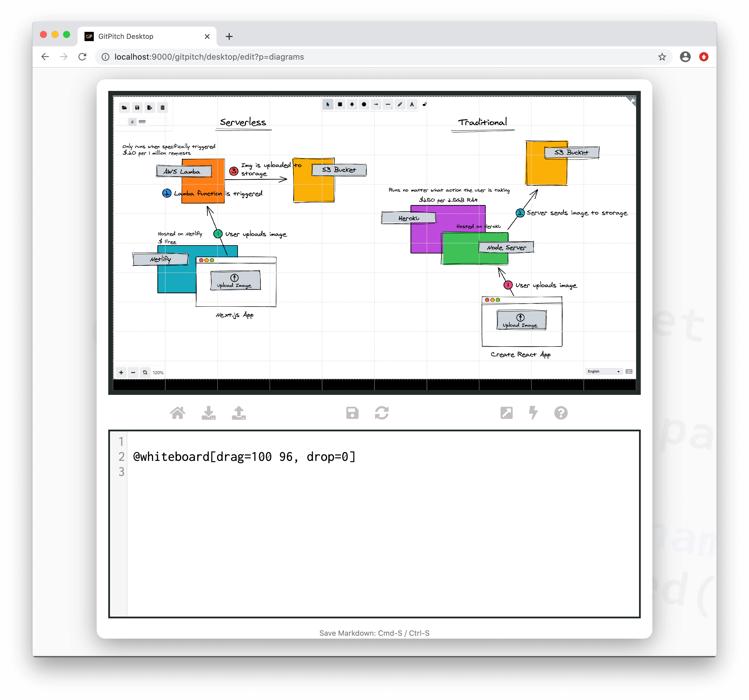Click the open folder icon in whiteboard
This screenshot has height=700, width=749.
[124, 108]
